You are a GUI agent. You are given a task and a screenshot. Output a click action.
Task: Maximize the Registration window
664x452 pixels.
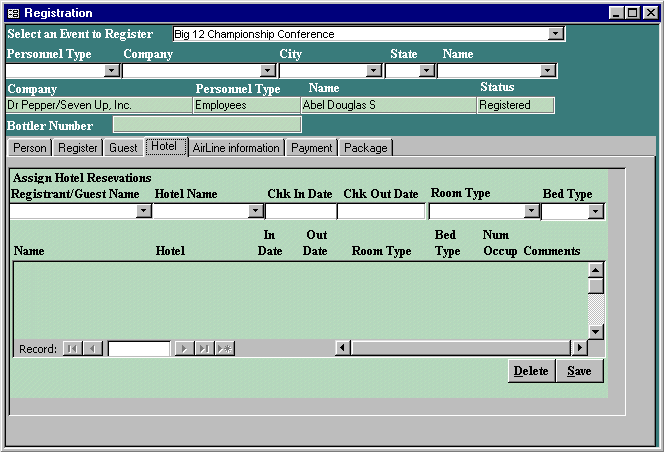tap(633, 13)
